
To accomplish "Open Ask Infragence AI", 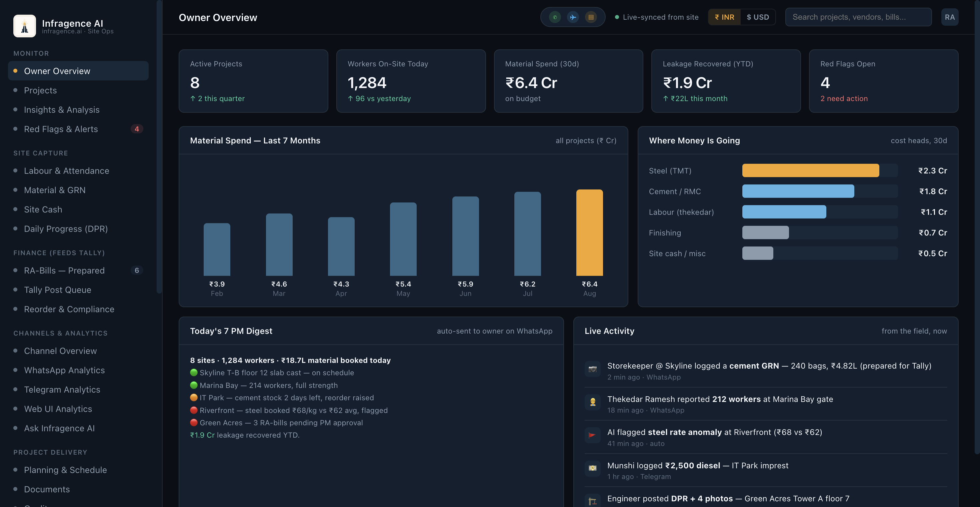I will click(x=78, y=428).
